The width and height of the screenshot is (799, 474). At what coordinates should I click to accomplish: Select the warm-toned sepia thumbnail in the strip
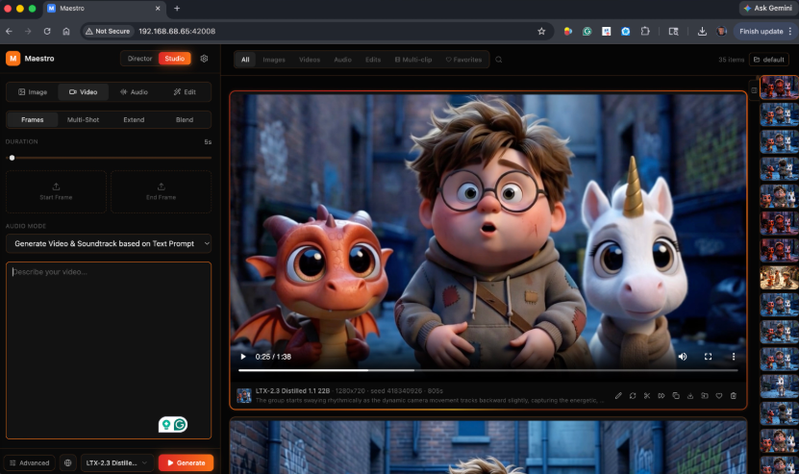779,278
